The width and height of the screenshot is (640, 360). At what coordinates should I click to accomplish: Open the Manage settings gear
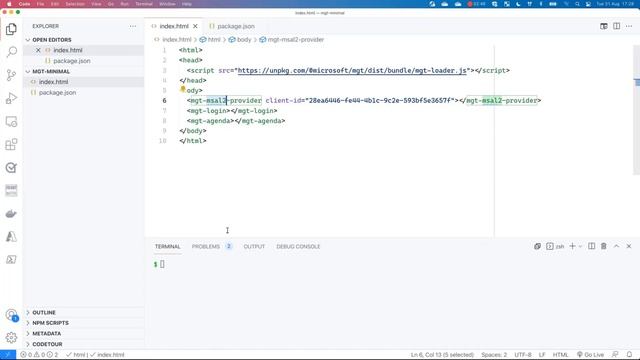point(11,338)
